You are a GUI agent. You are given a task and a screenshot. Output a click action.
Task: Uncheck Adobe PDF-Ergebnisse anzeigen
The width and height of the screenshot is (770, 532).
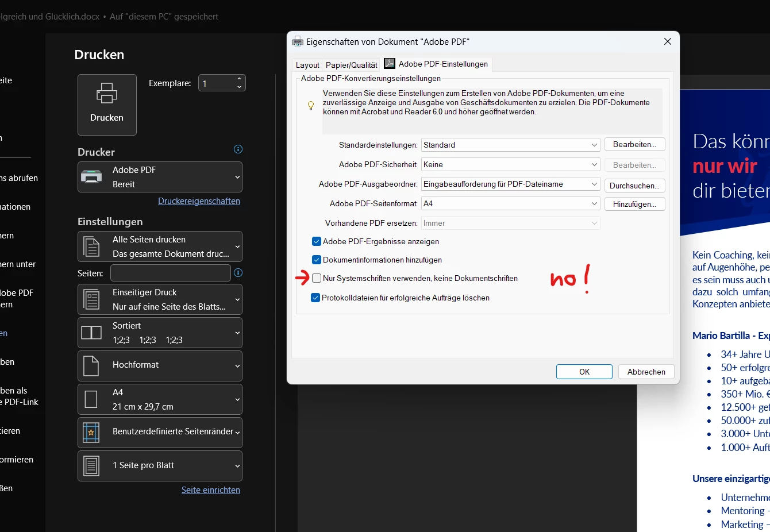[x=317, y=241]
